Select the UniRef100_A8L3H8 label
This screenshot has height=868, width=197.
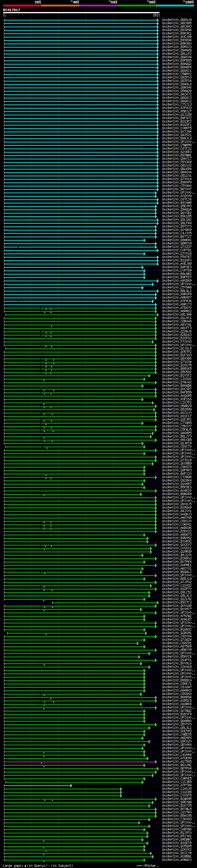coord(177,314)
